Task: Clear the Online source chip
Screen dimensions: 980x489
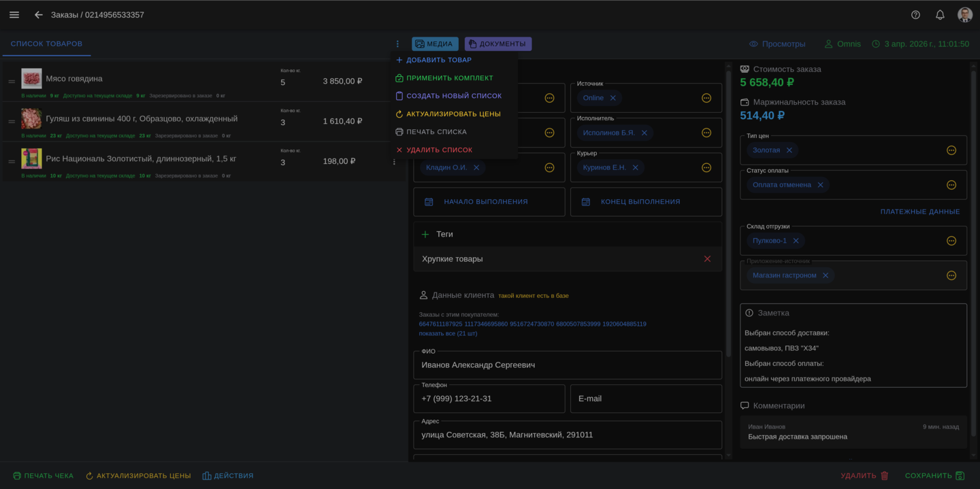Action: click(x=612, y=98)
